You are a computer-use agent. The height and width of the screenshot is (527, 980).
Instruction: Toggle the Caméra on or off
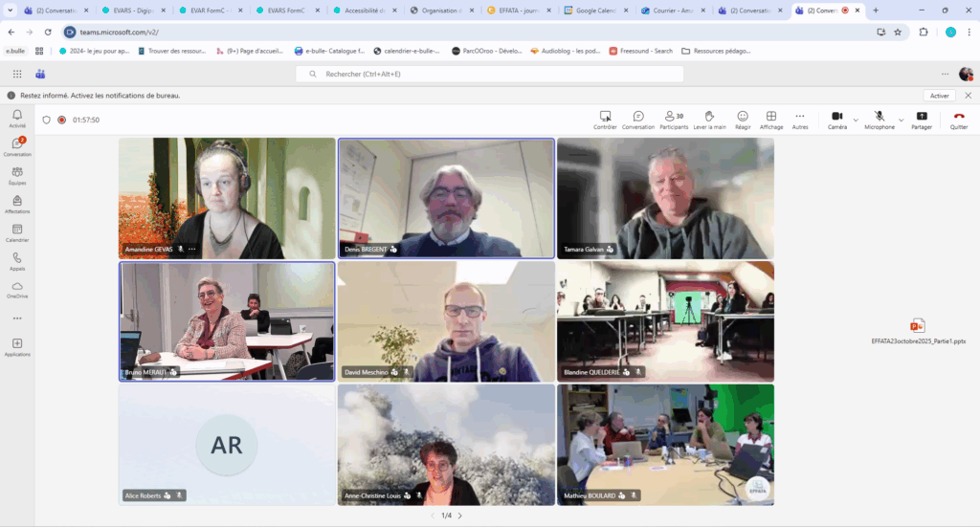click(x=836, y=117)
